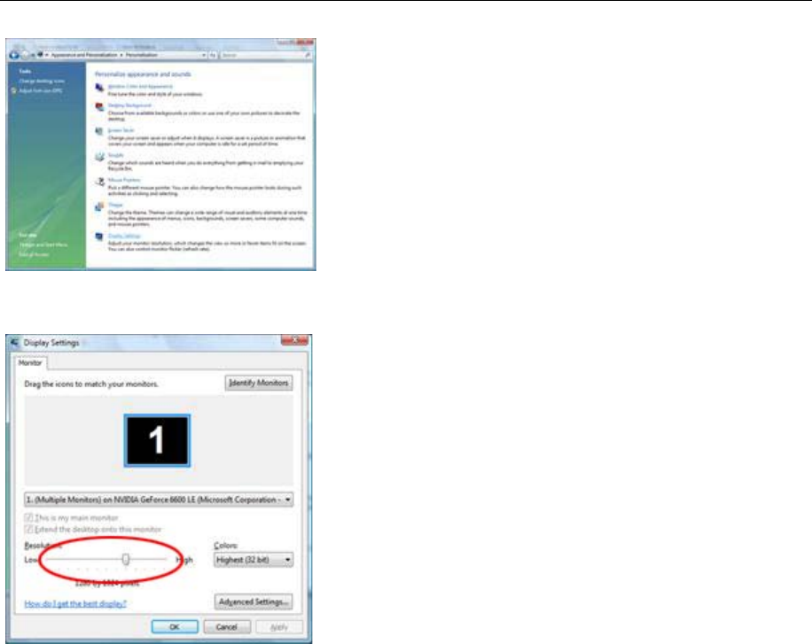Open the Sounds link
The image size is (812, 644).
coord(116,155)
